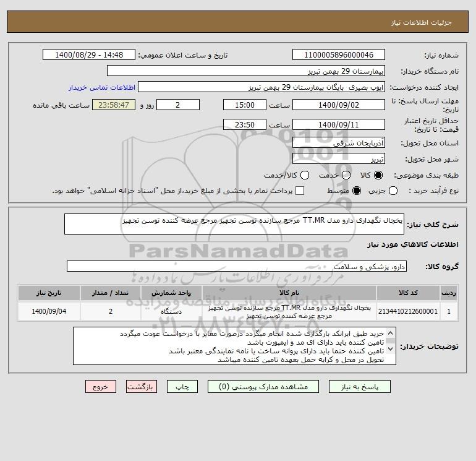The image size is (476, 461).
Task: Click the خروج exit button
Action: [x=101, y=387]
